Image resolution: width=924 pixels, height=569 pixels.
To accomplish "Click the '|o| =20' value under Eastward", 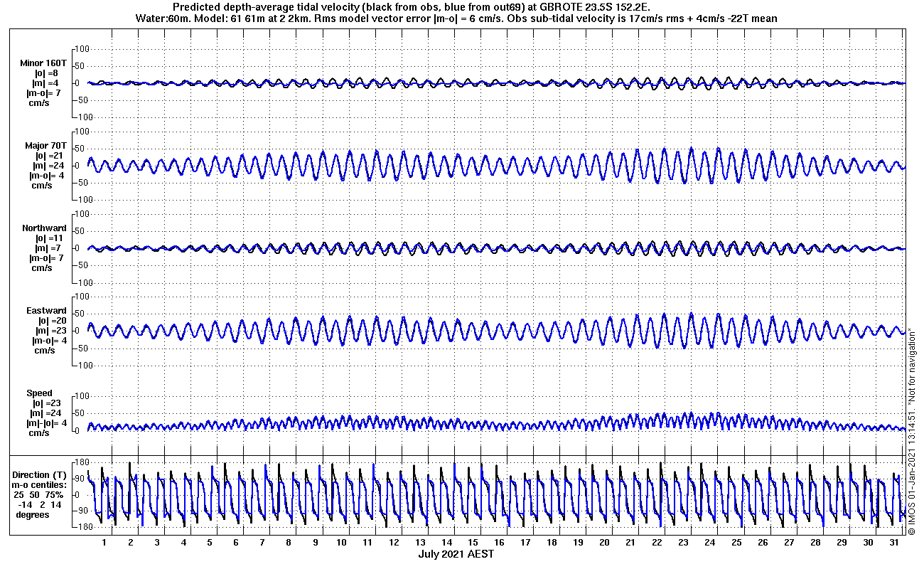I will point(48,321).
